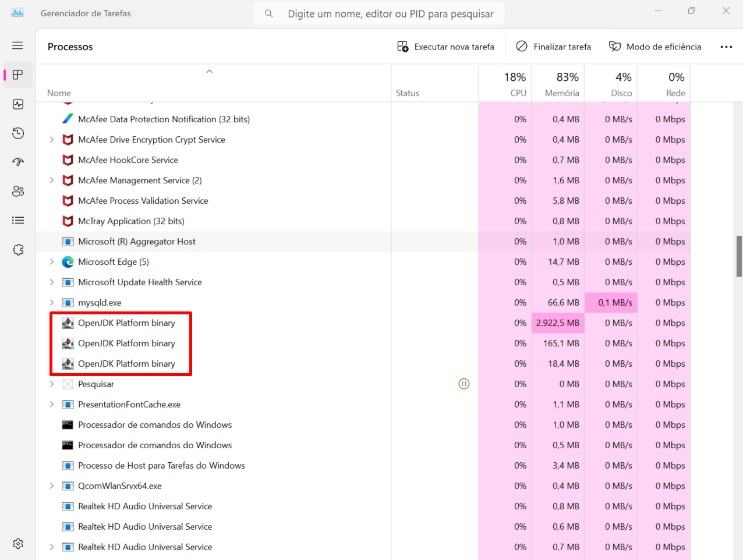Click the suspended status icon for Pesquisar

coord(464,384)
